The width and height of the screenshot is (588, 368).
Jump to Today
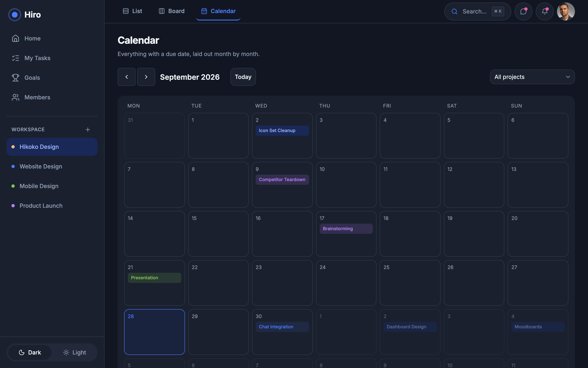[243, 77]
